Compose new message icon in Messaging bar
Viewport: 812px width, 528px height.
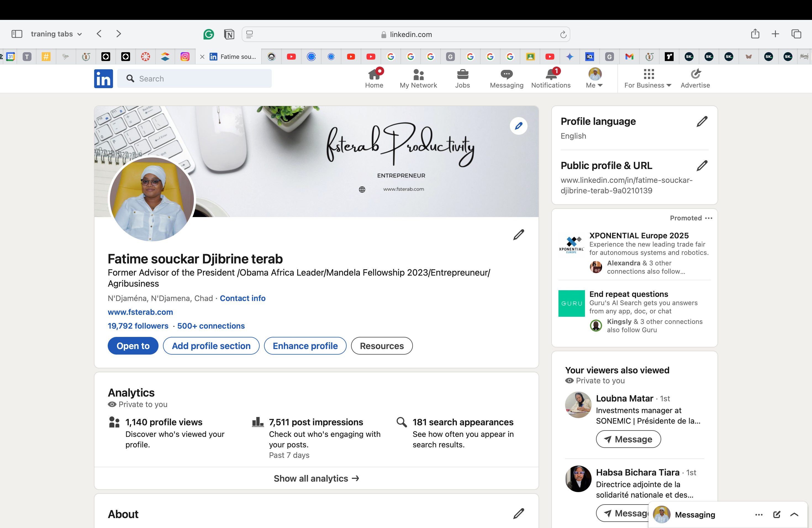(x=777, y=515)
